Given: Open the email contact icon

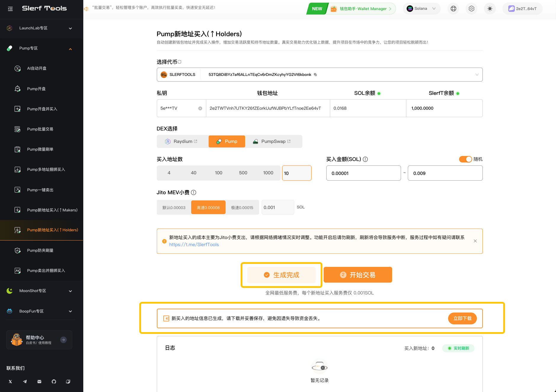Looking at the screenshot, I should click(x=39, y=382).
